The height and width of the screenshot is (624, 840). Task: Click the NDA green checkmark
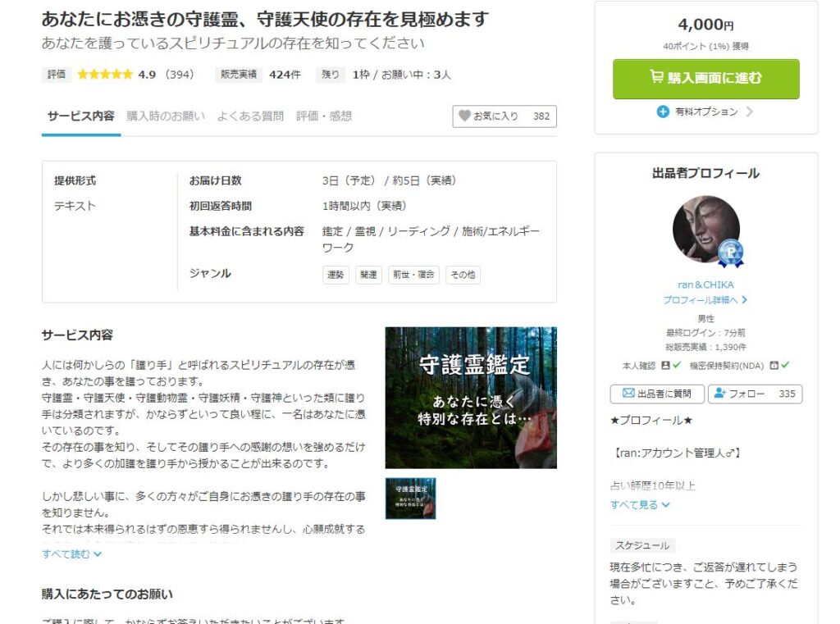(x=785, y=365)
